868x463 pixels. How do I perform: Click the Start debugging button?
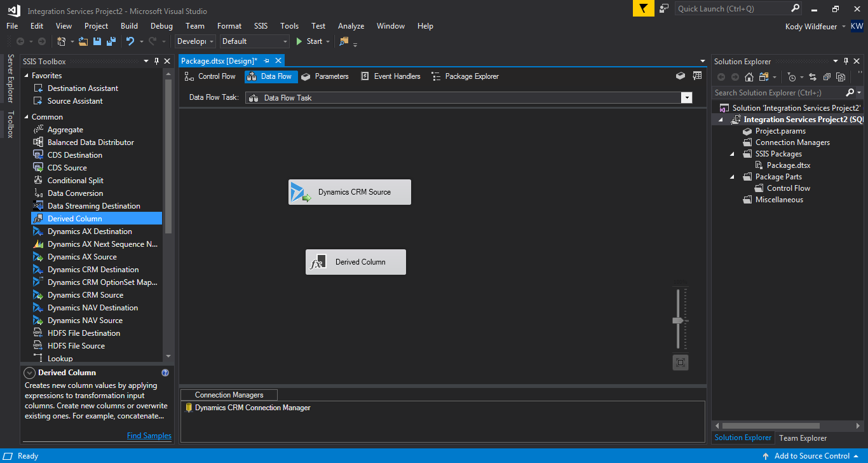309,41
